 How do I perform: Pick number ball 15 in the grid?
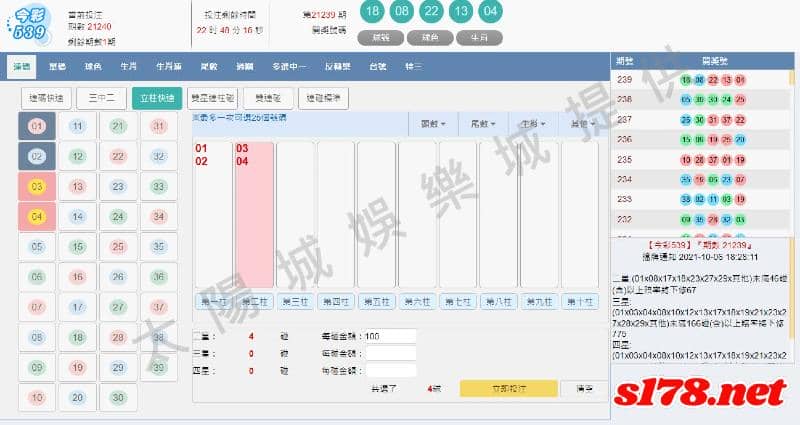coord(78,246)
